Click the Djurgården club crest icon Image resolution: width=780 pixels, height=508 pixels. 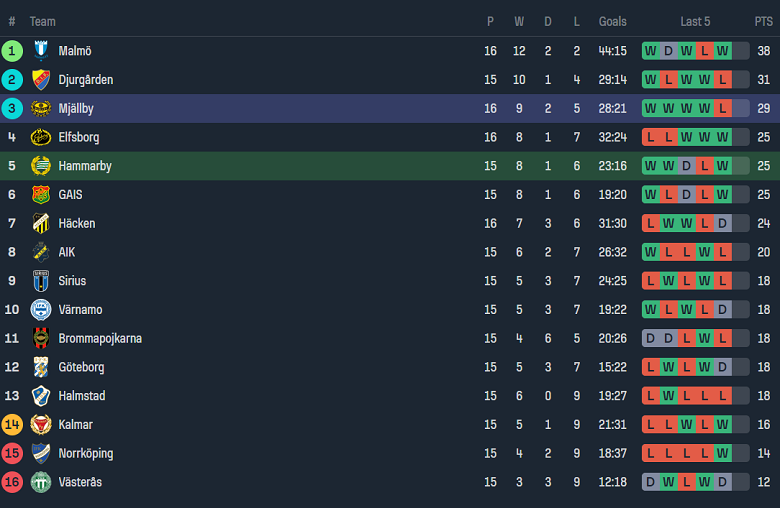click(x=41, y=80)
